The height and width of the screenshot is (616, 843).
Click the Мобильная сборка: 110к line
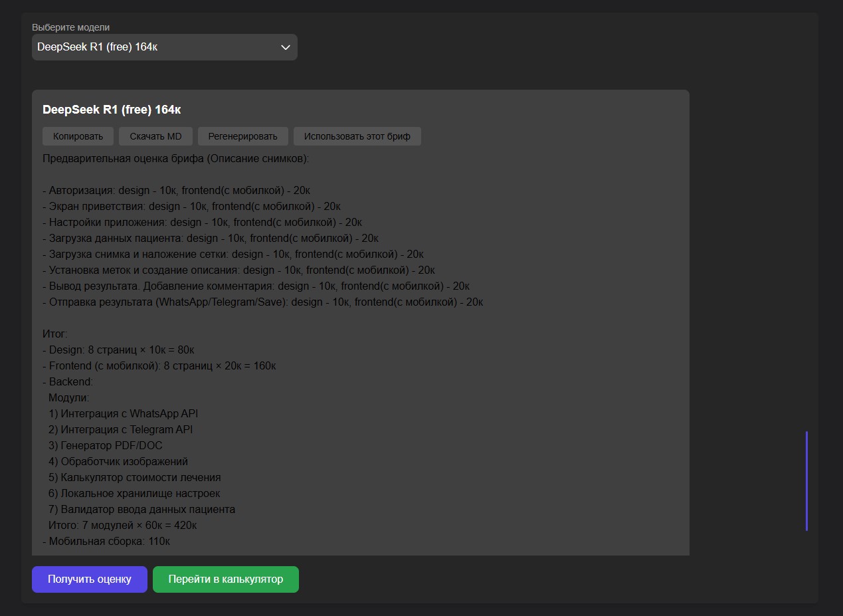click(x=106, y=541)
